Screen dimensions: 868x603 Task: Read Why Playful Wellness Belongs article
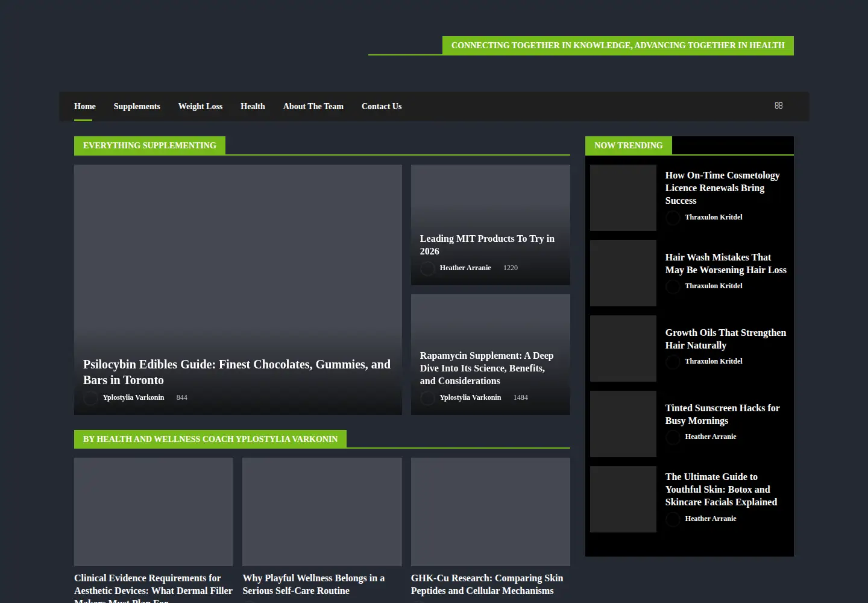313,584
